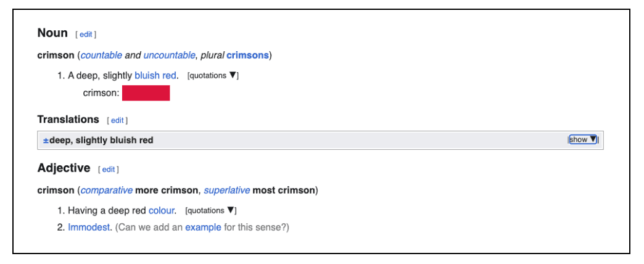
Task: Click edit link next to Adjective heading
Action: (109, 169)
